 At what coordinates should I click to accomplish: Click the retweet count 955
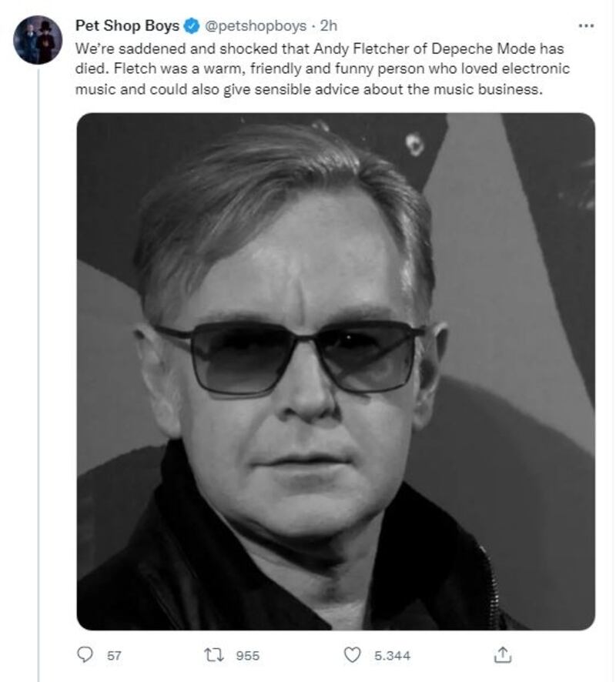point(247,656)
